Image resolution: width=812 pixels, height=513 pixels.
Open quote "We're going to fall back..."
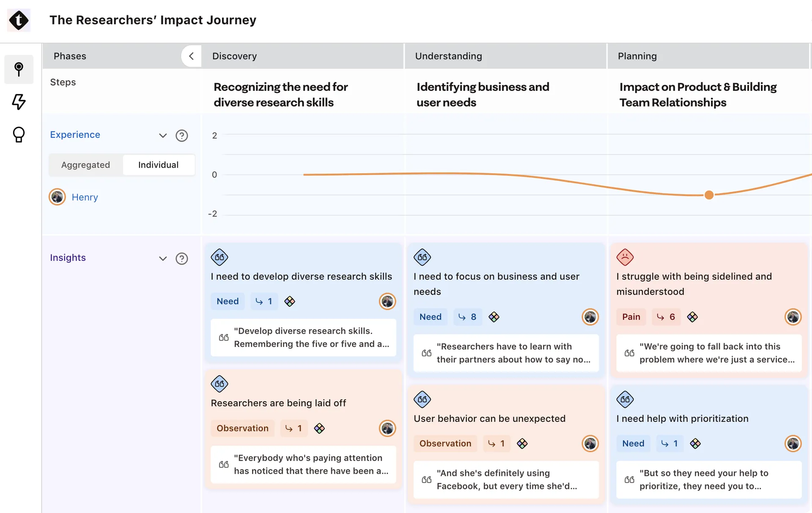(x=709, y=353)
